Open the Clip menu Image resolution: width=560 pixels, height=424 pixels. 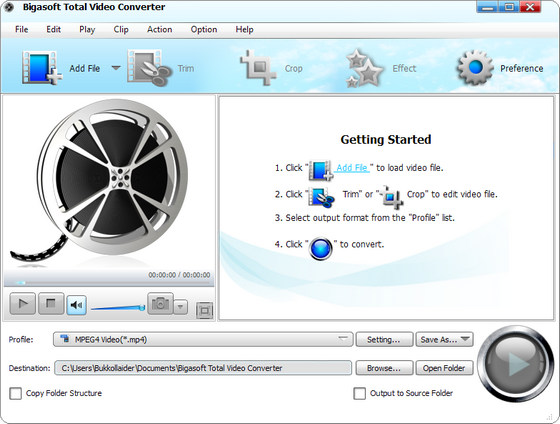[x=121, y=29]
